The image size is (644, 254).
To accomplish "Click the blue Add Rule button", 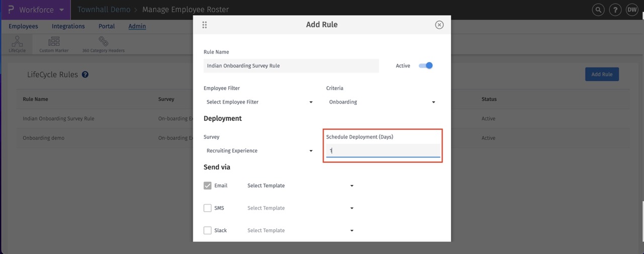I will point(602,74).
